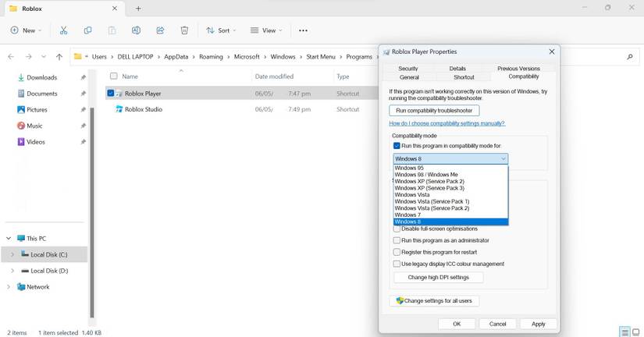
Task: Click Apply in the Properties dialog
Action: [538, 324]
